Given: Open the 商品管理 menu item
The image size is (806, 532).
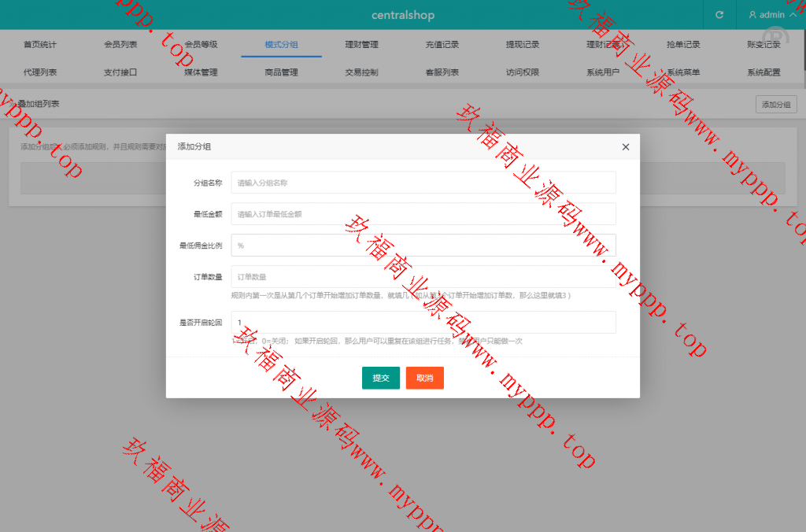Looking at the screenshot, I should click(281, 72).
